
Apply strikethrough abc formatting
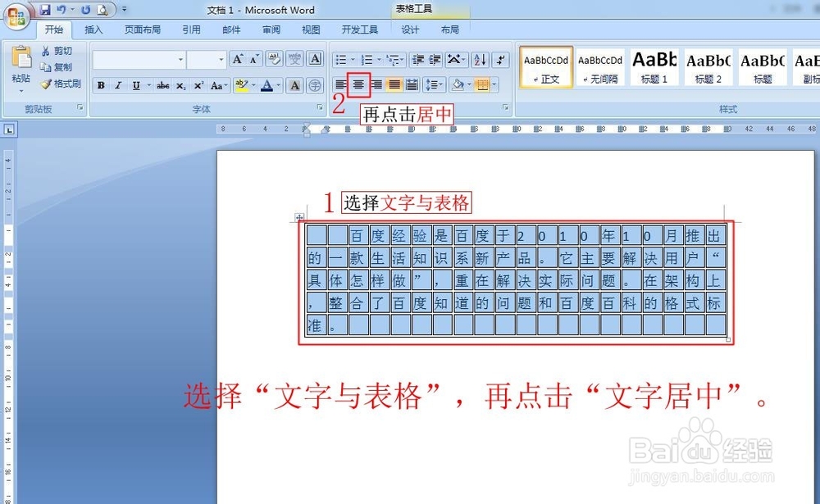[162, 85]
